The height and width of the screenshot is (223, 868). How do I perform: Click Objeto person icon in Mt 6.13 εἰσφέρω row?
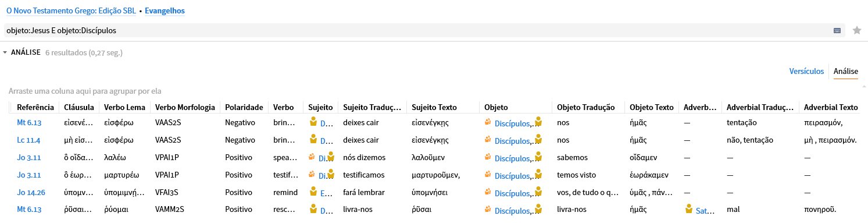pos(538,122)
